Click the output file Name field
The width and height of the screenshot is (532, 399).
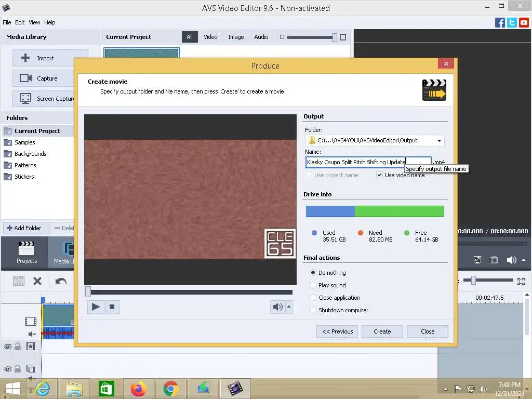pos(368,162)
